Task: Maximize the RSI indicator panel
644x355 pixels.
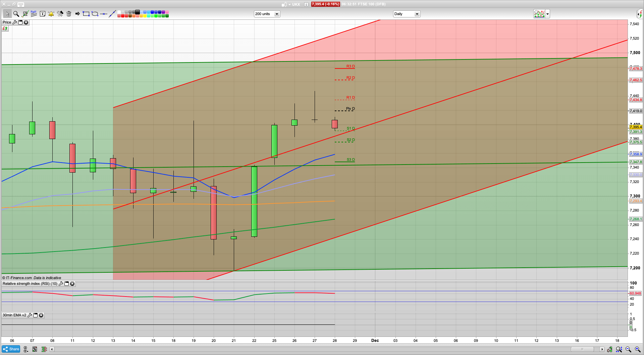Action: click(66, 283)
